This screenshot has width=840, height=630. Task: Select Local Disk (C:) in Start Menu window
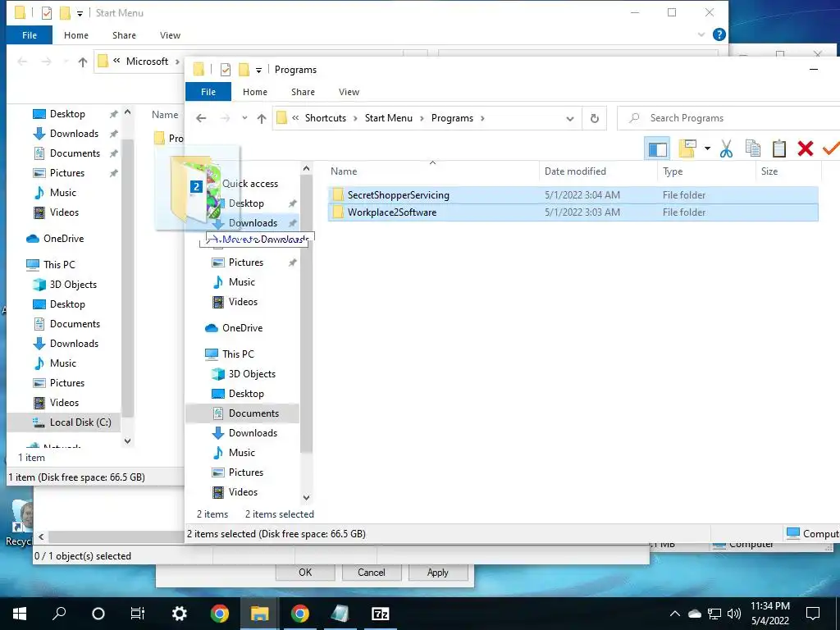click(x=80, y=422)
